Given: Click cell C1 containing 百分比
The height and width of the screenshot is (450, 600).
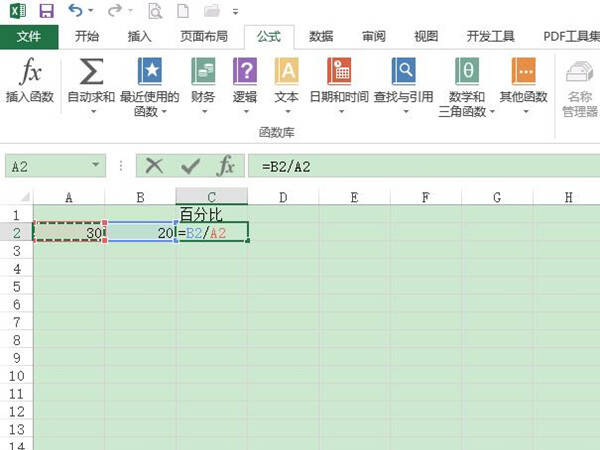Looking at the screenshot, I should coord(212,215).
